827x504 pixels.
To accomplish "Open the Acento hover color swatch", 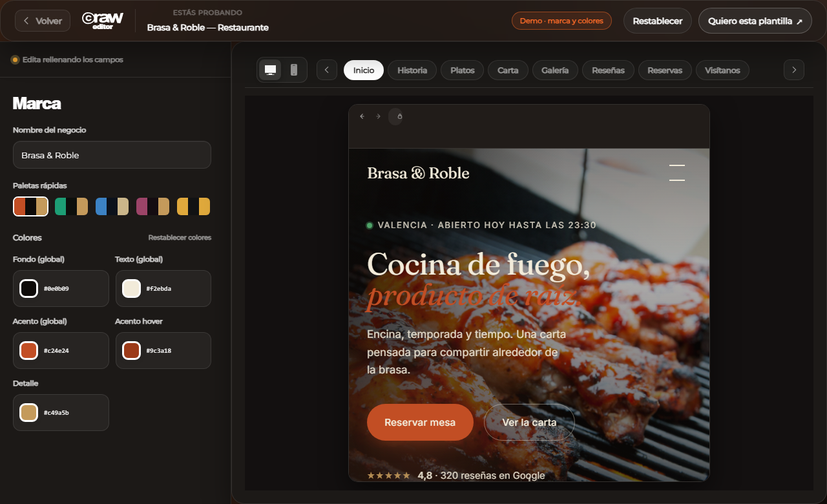I will pyautogui.click(x=131, y=350).
